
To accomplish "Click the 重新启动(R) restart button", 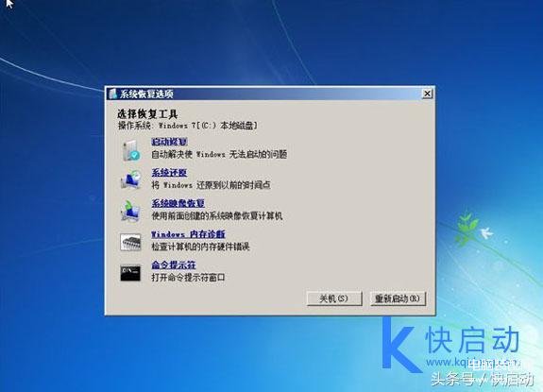I will pos(398,298).
